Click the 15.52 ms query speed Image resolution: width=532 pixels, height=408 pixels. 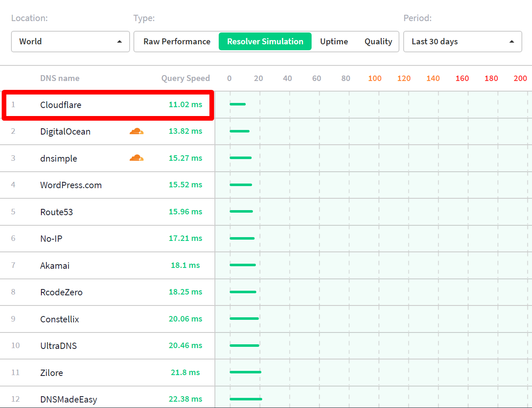point(185,184)
